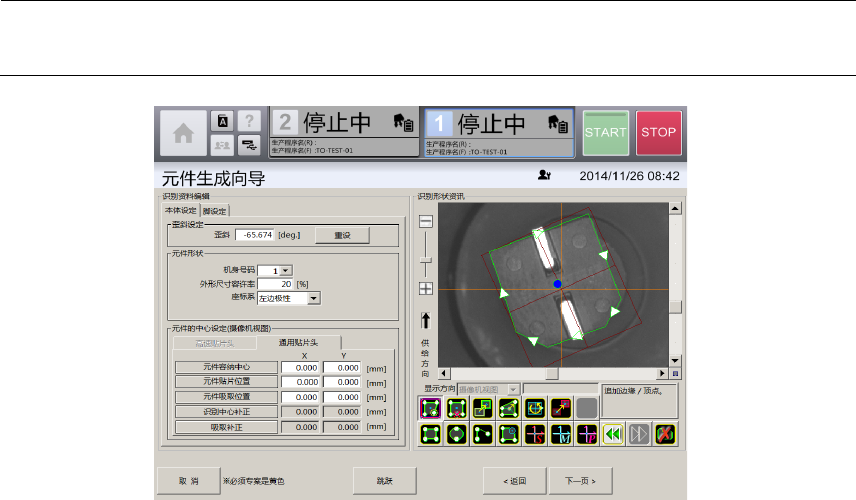Screen dimensions: 856x500
Task: Select the add edge/vertex tool icon
Action: pos(431,408)
